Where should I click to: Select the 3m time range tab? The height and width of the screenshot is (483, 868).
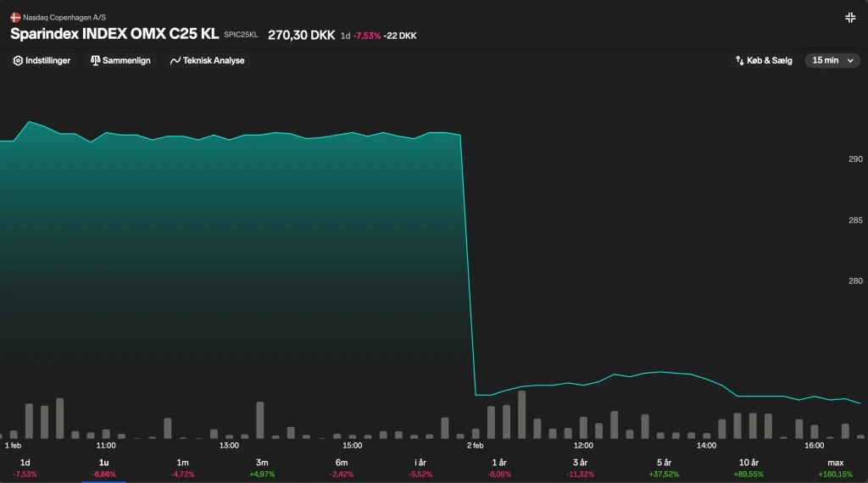[x=262, y=468]
